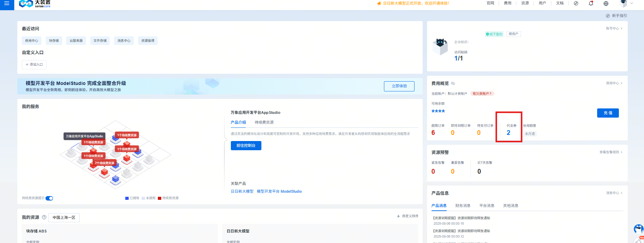Open the notification bell

pos(591,3)
